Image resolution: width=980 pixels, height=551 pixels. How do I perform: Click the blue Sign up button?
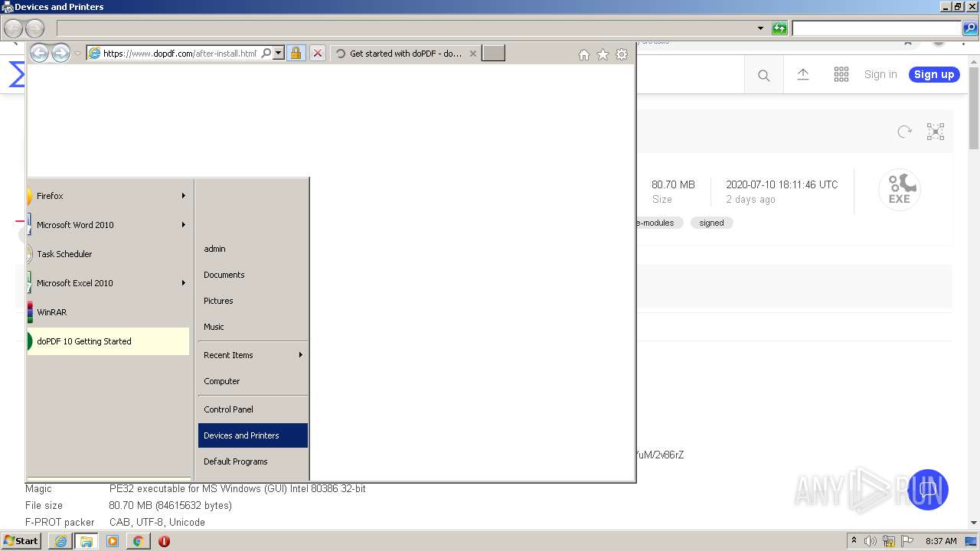[x=934, y=74]
